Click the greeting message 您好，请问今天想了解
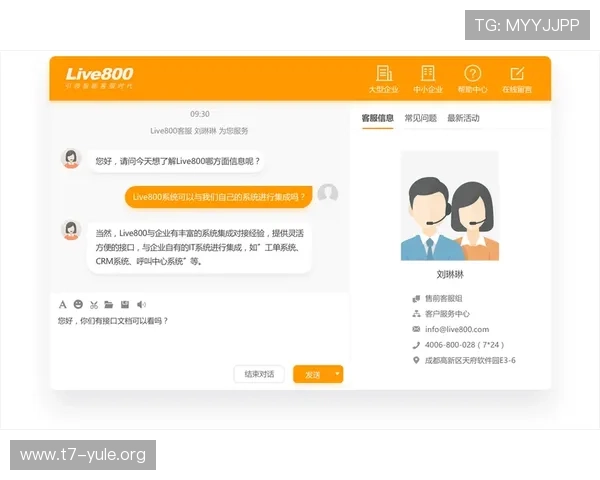 (176, 161)
